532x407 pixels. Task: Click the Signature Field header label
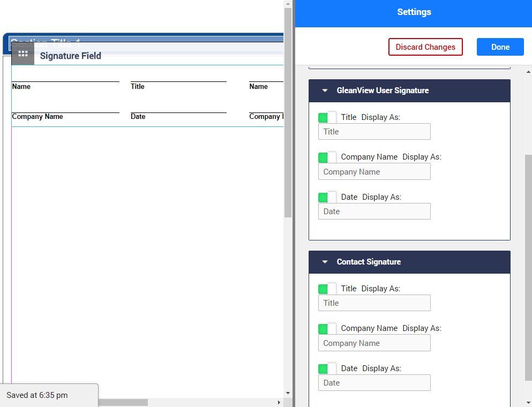tap(70, 56)
